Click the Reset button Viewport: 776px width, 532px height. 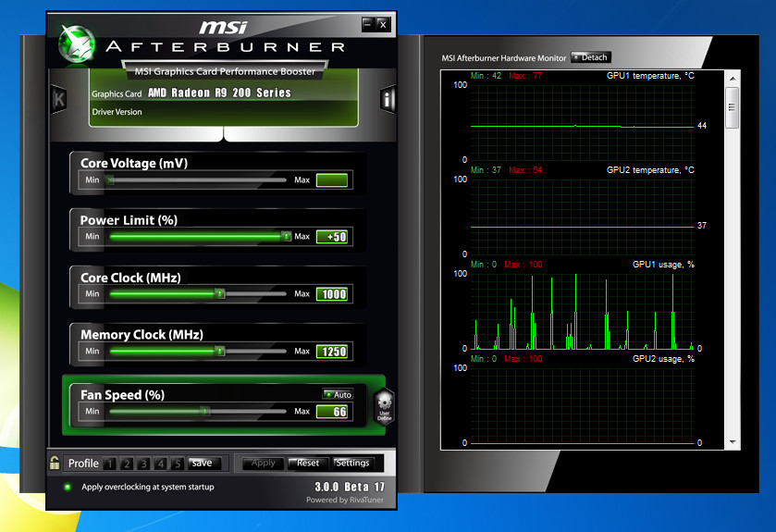(307, 464)
